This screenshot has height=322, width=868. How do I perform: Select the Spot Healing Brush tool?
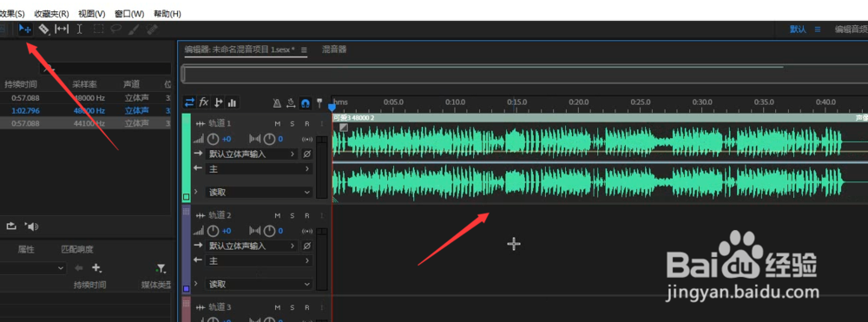[152, 30]
